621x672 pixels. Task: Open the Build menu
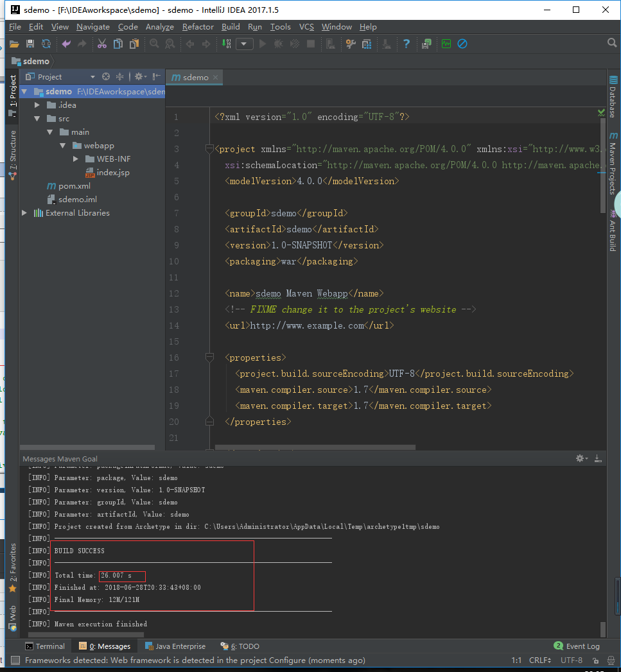point(231,26)
